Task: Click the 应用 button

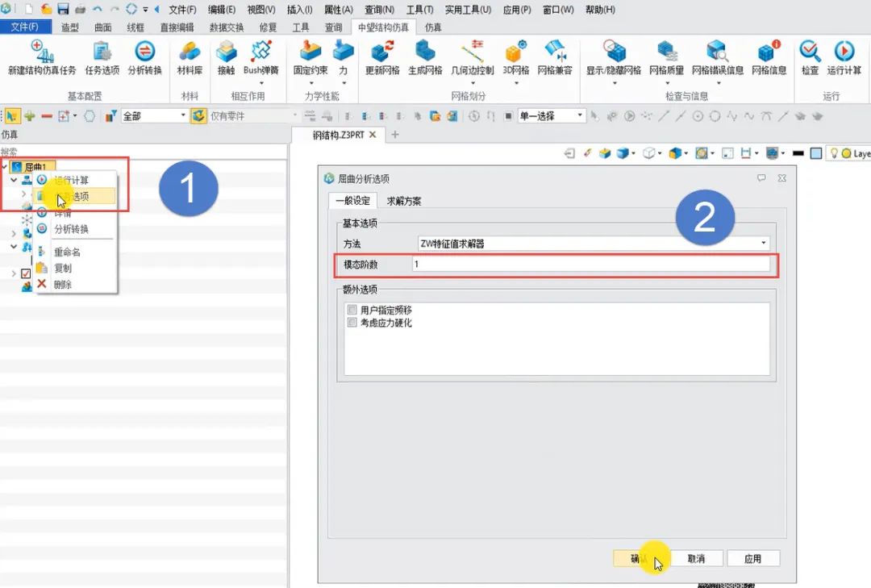Action: (752, 558)
